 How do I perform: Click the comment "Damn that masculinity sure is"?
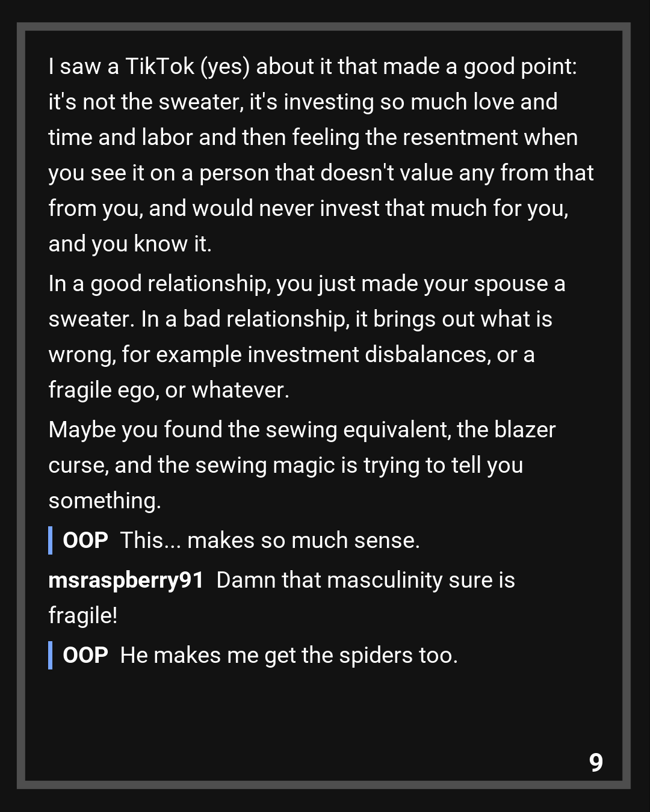coord(365,580)
